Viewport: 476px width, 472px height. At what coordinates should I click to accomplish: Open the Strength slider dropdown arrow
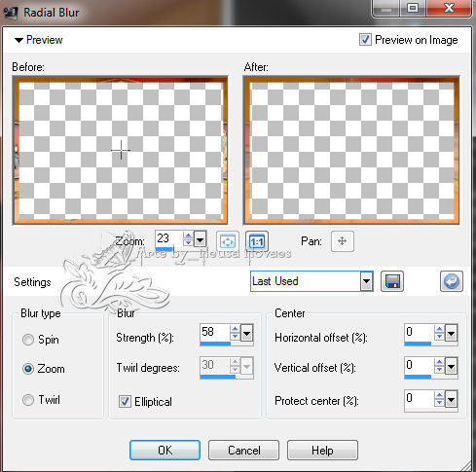click(247, 333)
